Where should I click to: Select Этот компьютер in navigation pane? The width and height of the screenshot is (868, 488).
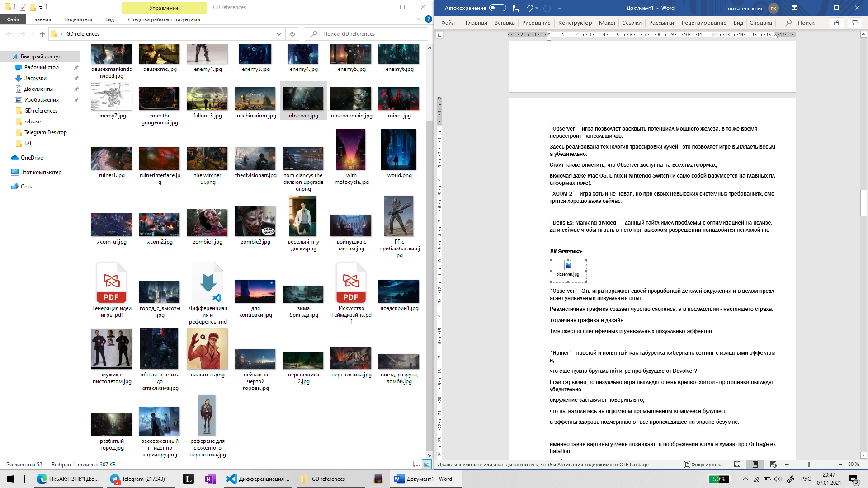[x=41, y=172]
